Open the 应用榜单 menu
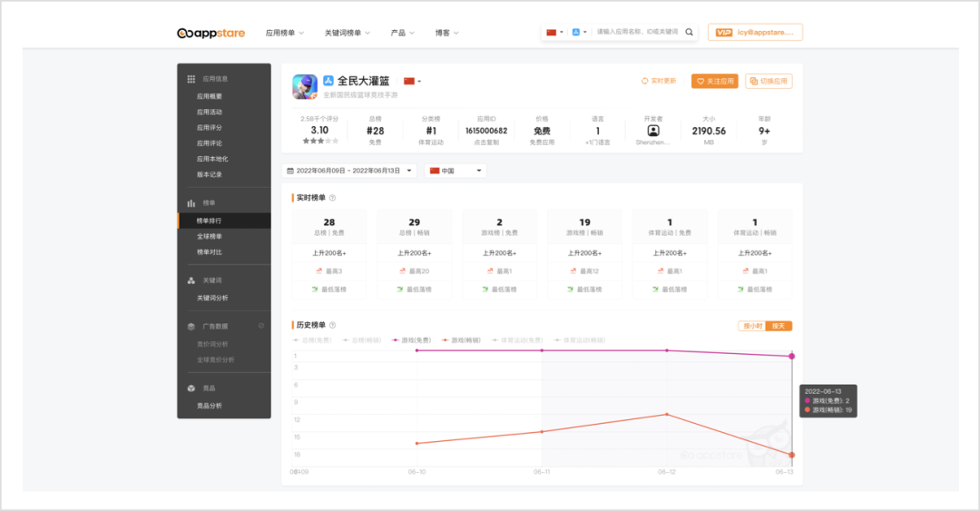980x511 pixels. (x=284, y=33)
